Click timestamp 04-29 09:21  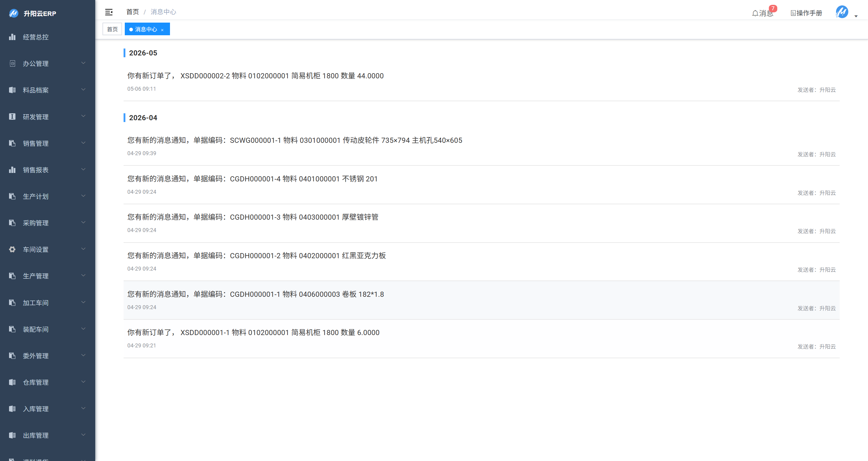(x=142, y=345)
